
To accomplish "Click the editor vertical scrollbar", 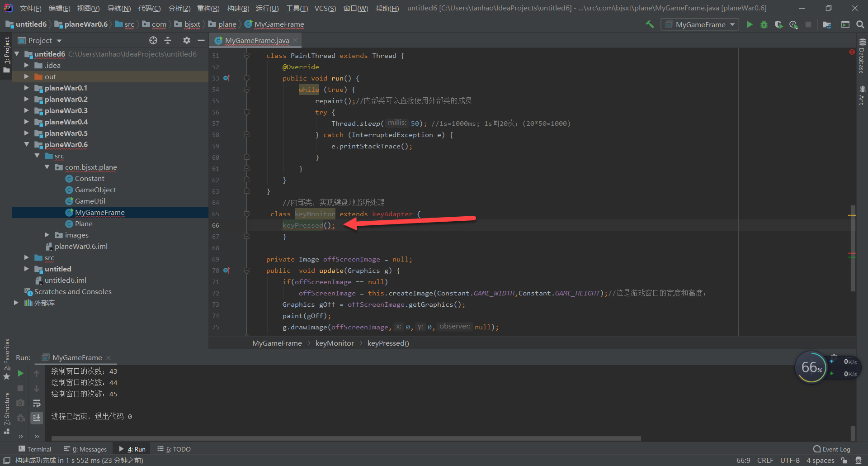I will 853,248.
